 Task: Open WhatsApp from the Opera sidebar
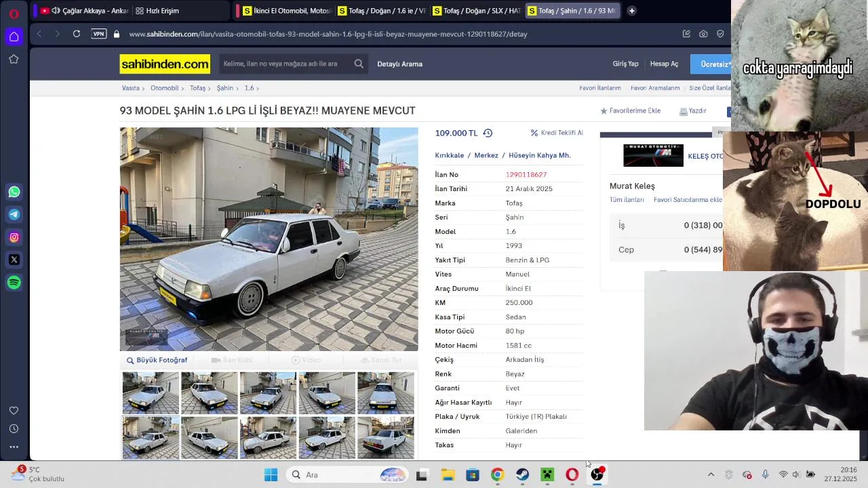(x=14, y=192)
